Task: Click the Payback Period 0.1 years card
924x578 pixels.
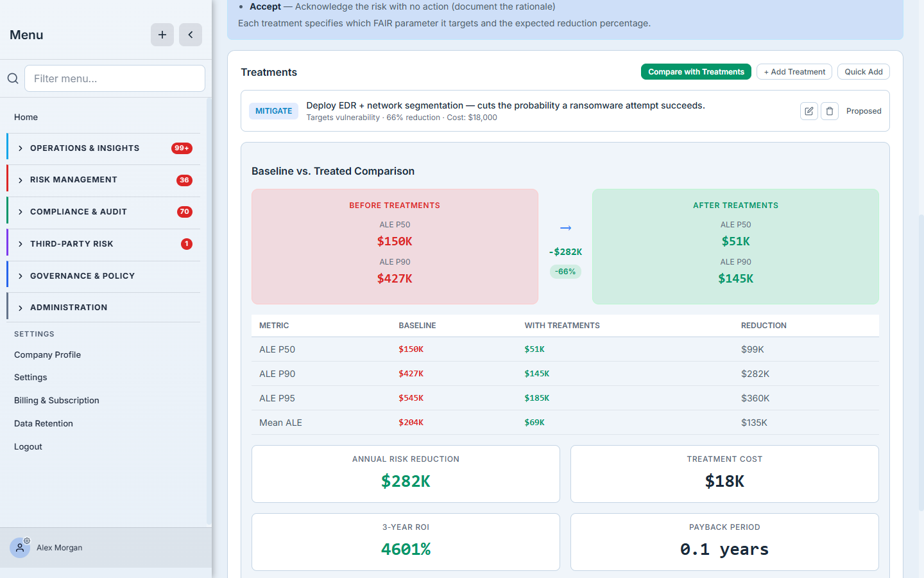Action: pyautogui.click(x=724, y=542)
